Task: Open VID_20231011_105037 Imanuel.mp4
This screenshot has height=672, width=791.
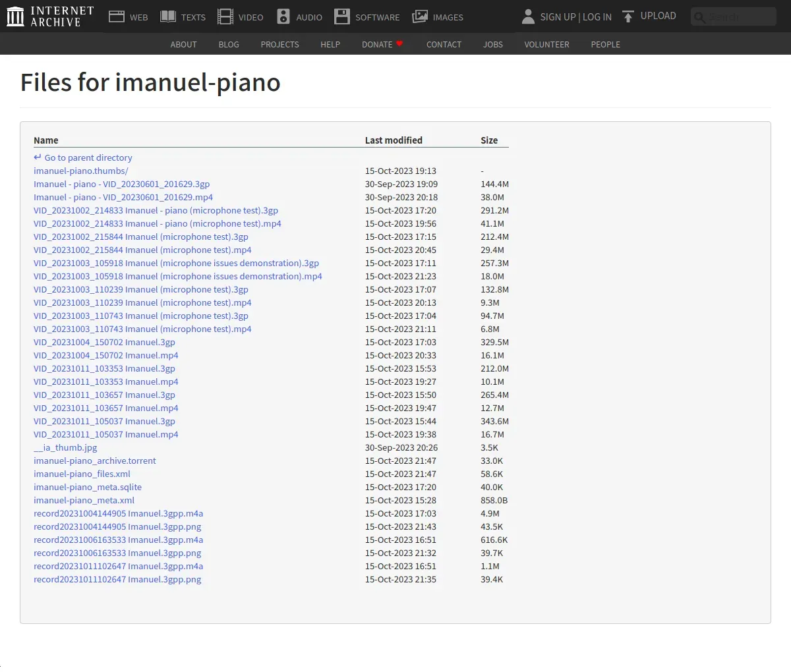Action: (106, 434)
